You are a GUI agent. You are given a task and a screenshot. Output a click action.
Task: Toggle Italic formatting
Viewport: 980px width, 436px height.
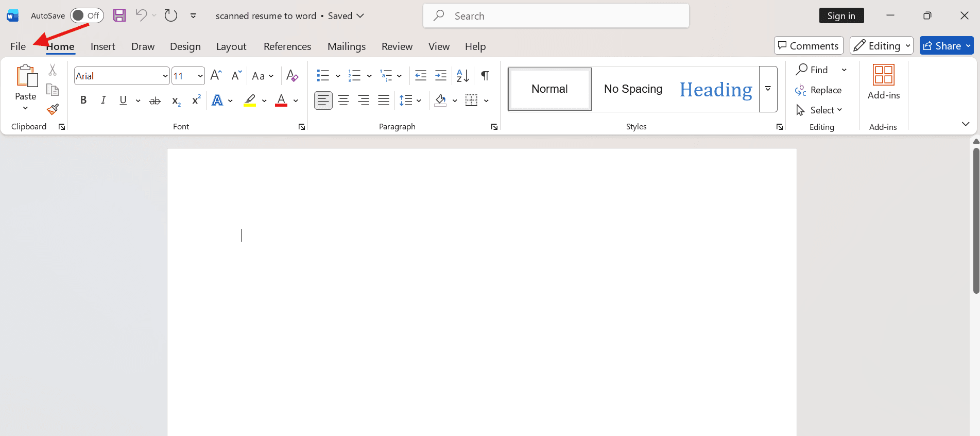click(x=104, y=100)
